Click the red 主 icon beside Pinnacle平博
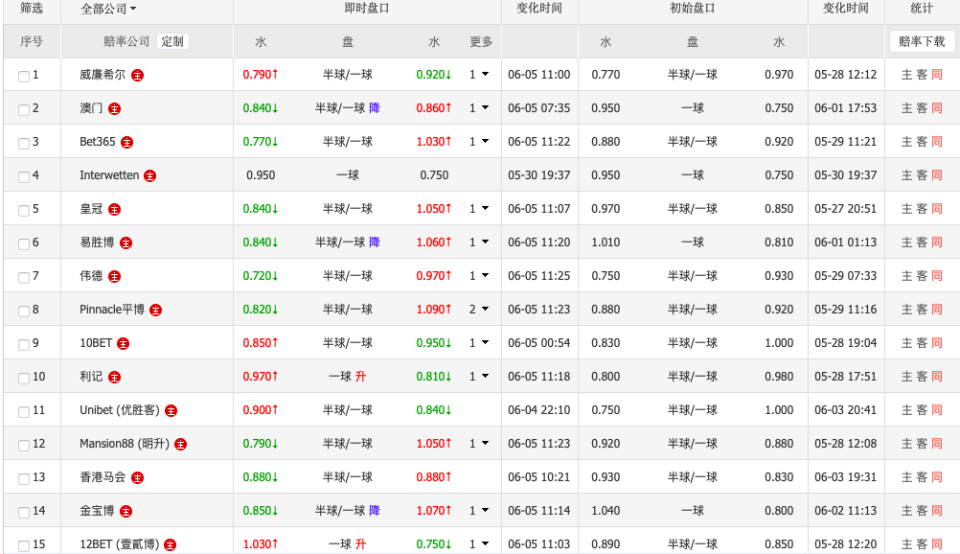Image resolution: width=960 pixels, height=554 pixels. [x=156, y=310]
